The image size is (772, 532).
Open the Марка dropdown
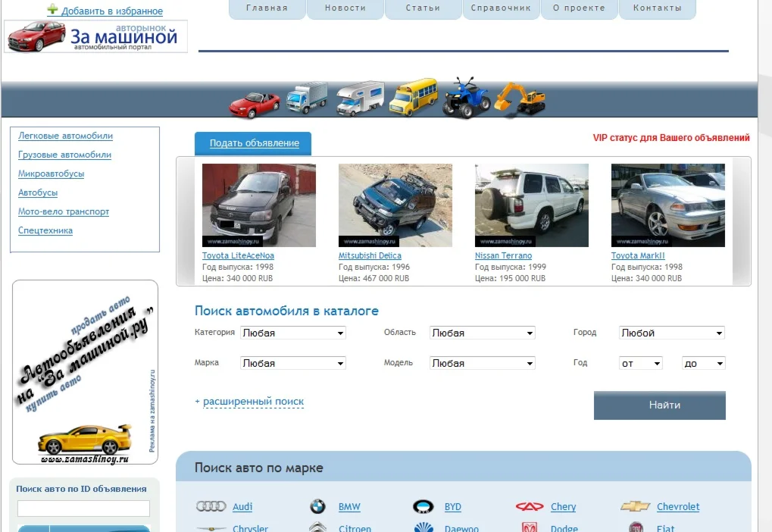(292, 362)
